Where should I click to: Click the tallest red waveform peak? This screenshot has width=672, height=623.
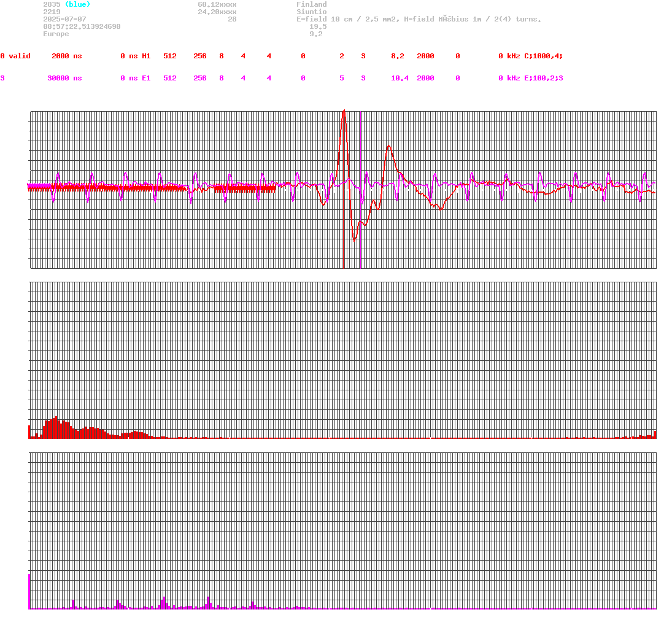click(344, 112)
